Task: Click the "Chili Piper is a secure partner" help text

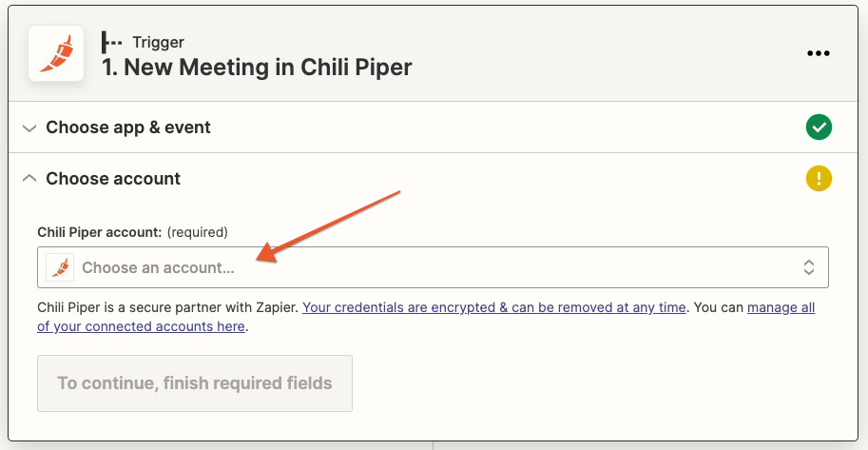Action: point(167,307)
